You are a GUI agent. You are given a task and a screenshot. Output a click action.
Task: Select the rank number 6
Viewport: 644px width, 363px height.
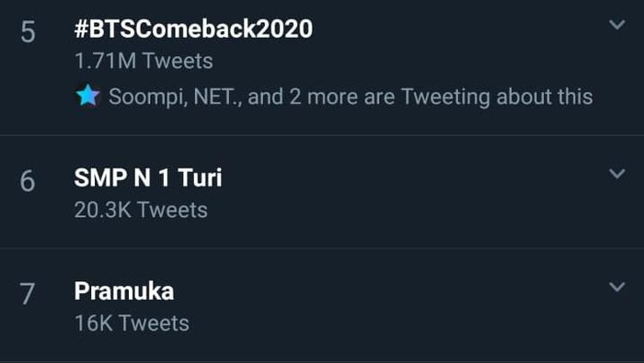pyautogui.click(x=28, y=181)
